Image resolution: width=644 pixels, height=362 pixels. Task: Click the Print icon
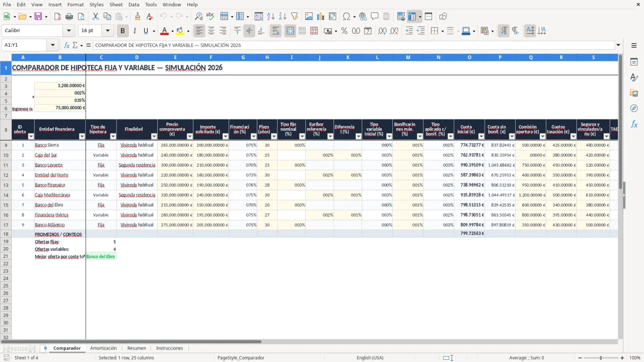pyautogui.click(x=69, y=17)
